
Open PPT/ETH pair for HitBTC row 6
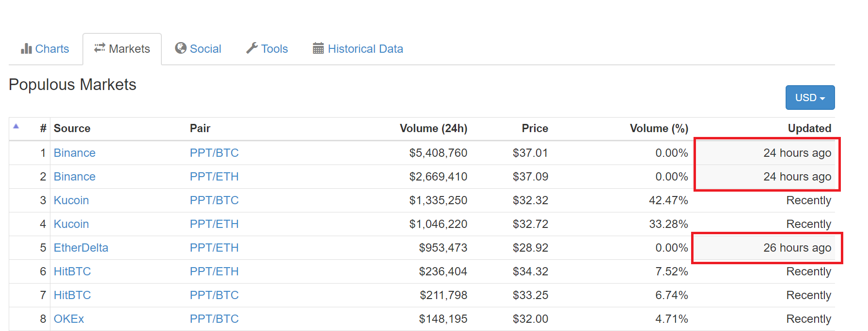click(214, 271)
